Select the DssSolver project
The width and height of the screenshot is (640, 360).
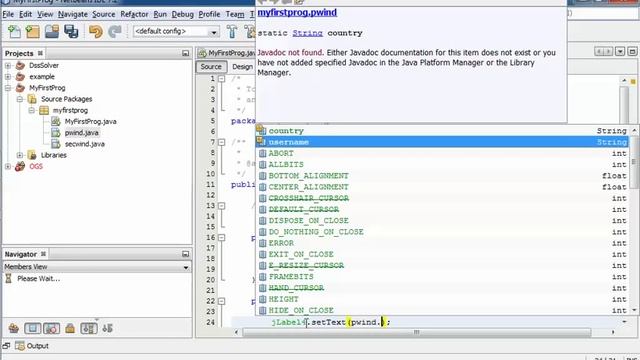pos(44,65)
